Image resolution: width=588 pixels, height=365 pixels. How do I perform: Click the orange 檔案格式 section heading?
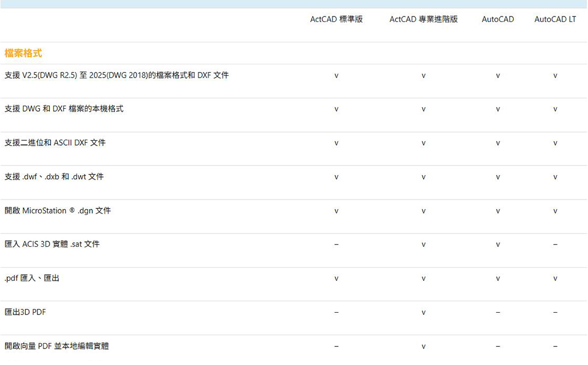23,53
